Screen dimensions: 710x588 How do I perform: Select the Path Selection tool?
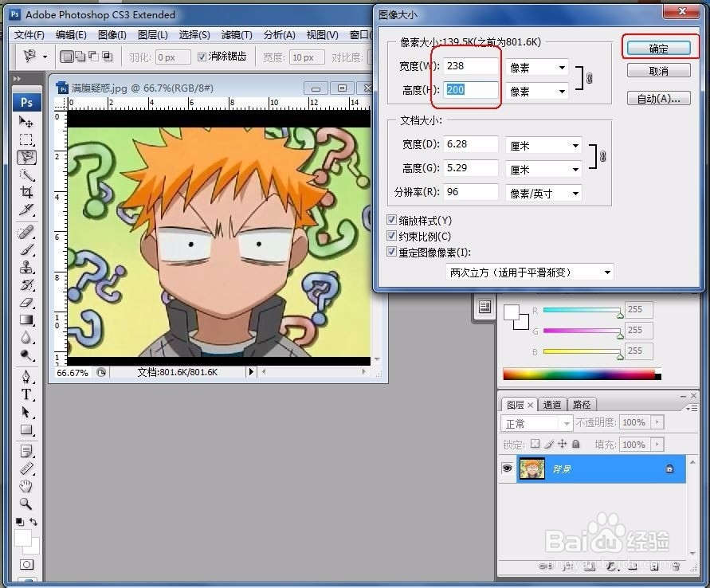pos(25,413)
